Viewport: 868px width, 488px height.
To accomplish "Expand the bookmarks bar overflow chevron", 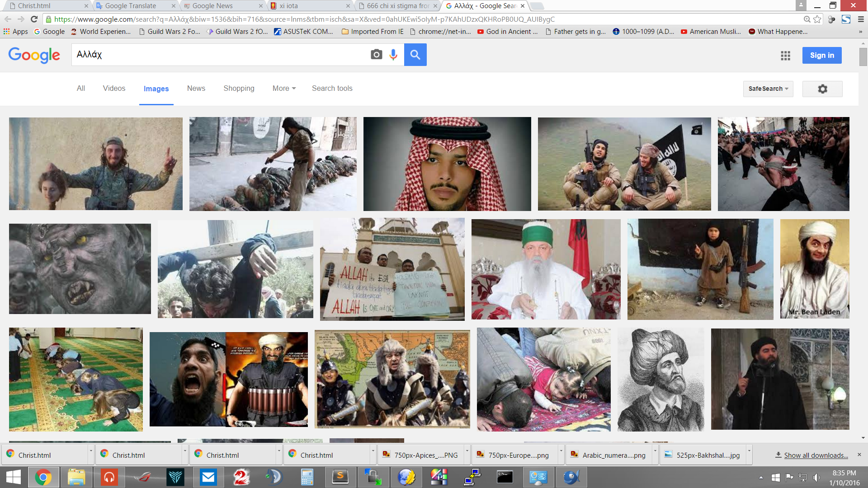I will tap(860, 32).
